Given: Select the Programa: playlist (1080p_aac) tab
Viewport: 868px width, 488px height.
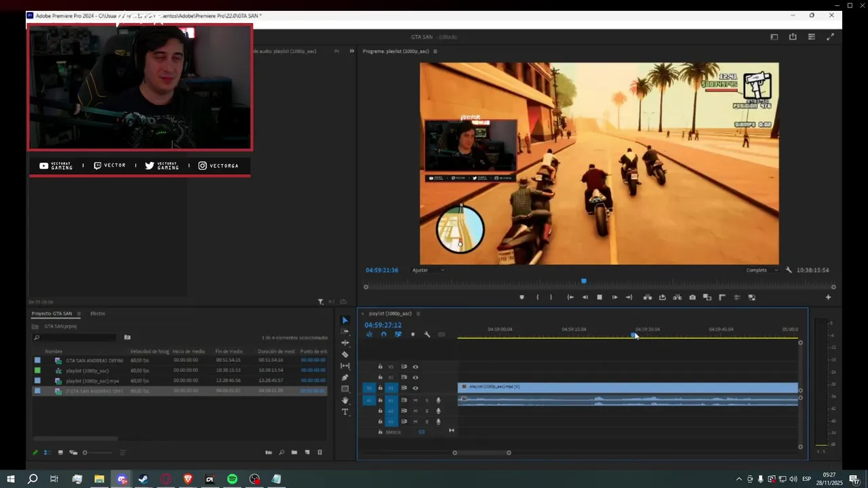Looking at the screenshot, I should click(x=396, y=52).
